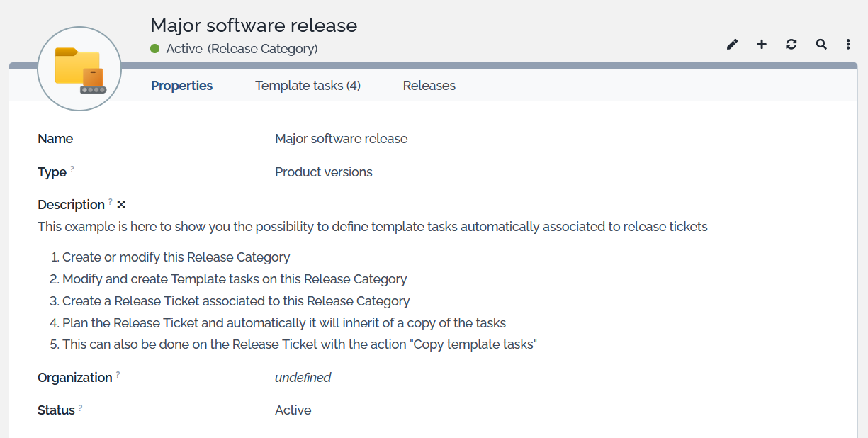Refresh the Release Category details
Image resolution: width=868 pixels, height=438 pixels.
(x=791, y=45)
